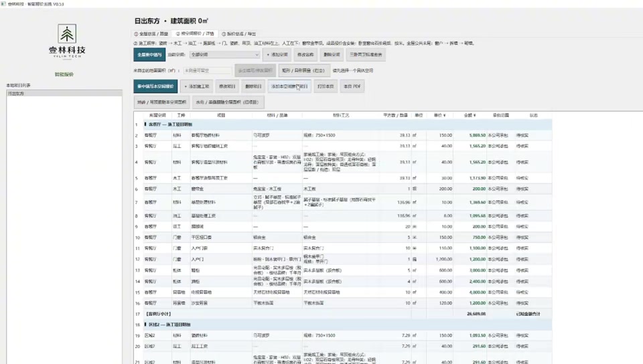The width and height of the screenshot is (643, 364).
Task: Click the 矩形 / 异形算量 button
Action: pos(303,70)
